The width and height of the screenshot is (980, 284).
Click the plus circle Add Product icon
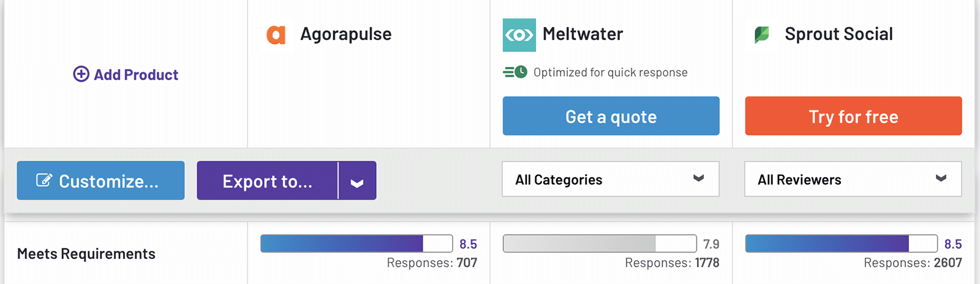(81, 74)
